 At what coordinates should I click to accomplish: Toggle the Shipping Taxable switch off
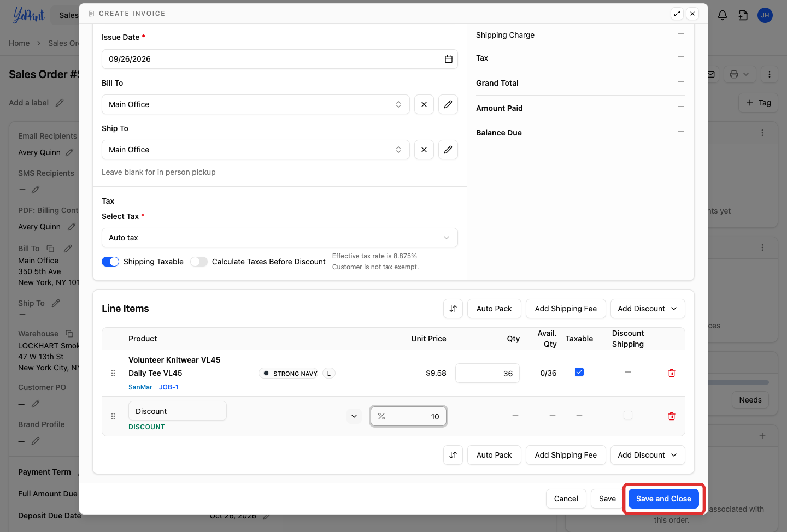coord(110,262)
